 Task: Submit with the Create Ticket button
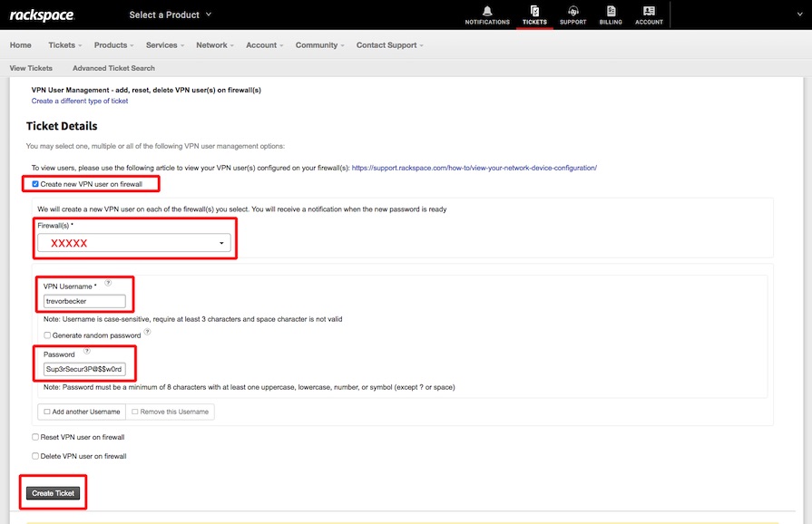(x=53, y=493)
